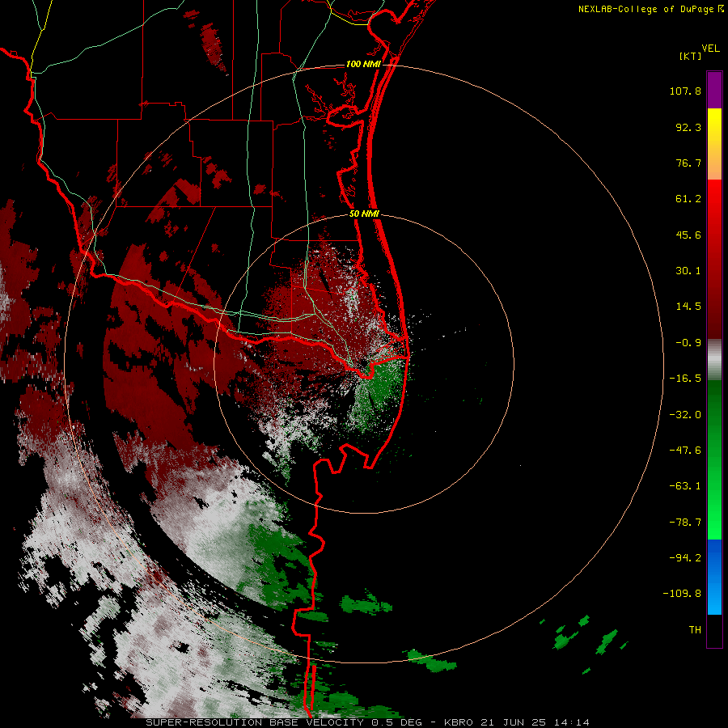Click the -16.5 velocity scale value

[685, 379]
